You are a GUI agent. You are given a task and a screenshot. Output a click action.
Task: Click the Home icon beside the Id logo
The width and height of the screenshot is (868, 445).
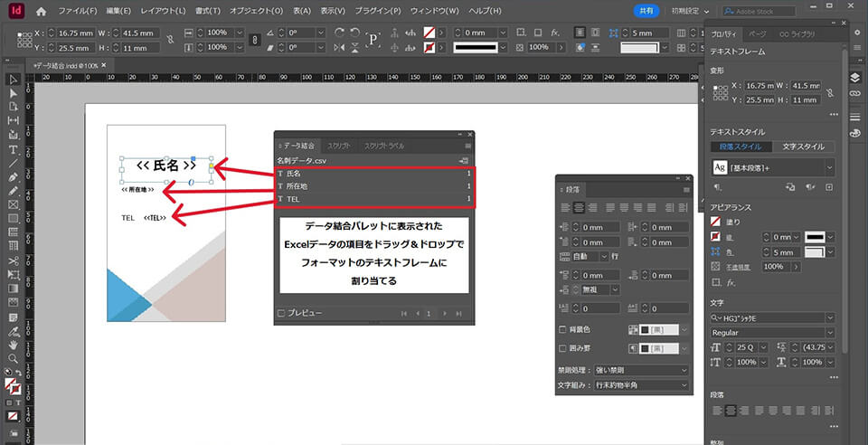[x=42, y=11]
